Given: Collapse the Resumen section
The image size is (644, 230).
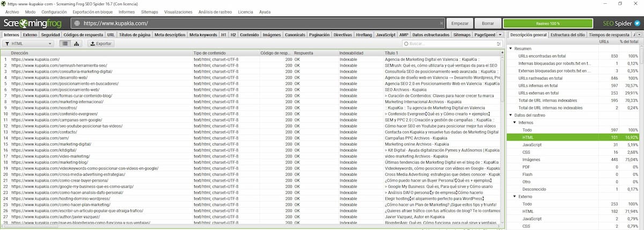Looking at the screenshot, I should [x=511, y=49].
